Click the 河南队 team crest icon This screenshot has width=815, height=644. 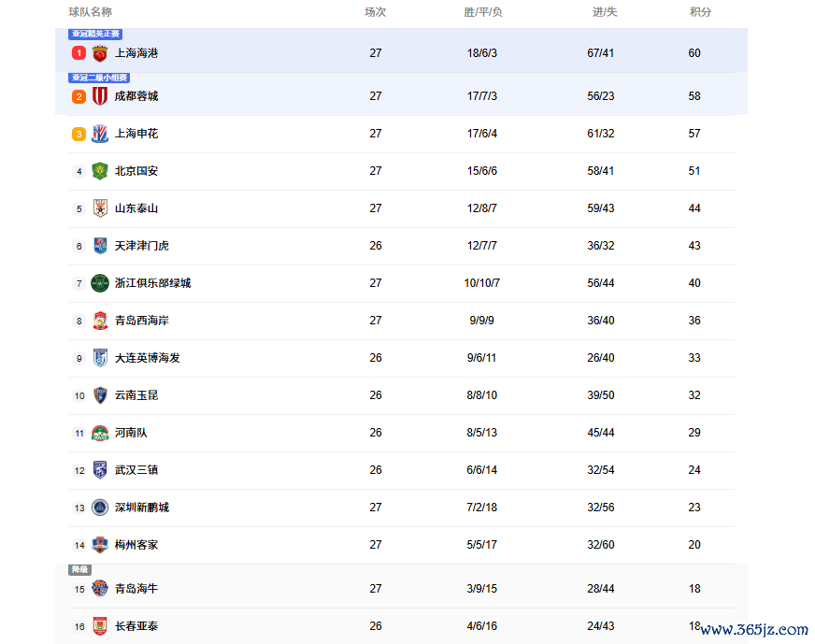(100, 433)
